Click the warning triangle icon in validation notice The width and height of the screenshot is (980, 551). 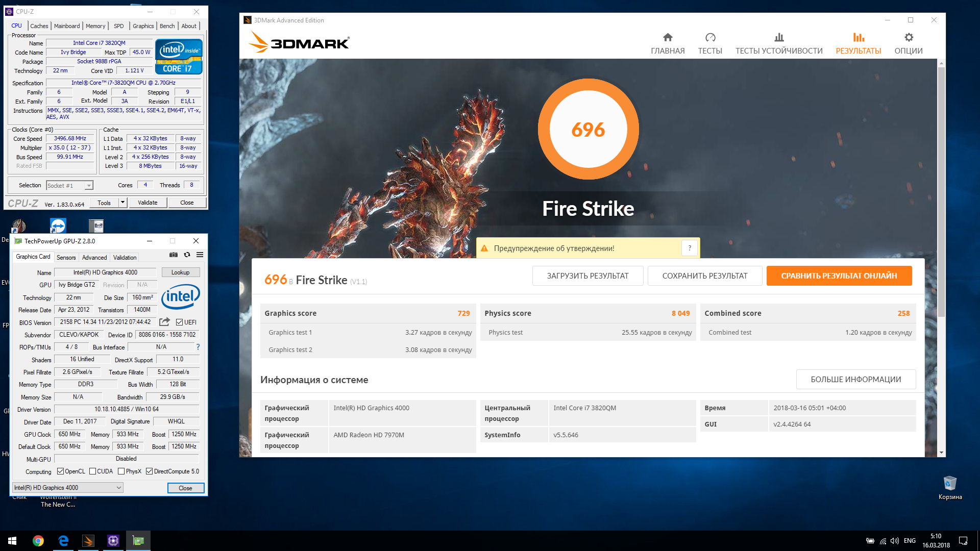point(484,248)
